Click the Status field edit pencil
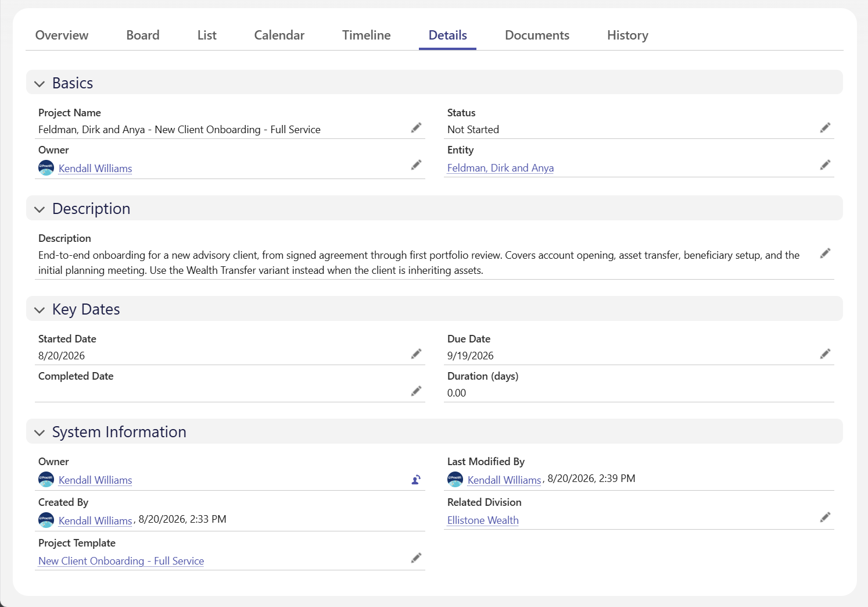The image size is (868, 607). (x=825, y=128)
